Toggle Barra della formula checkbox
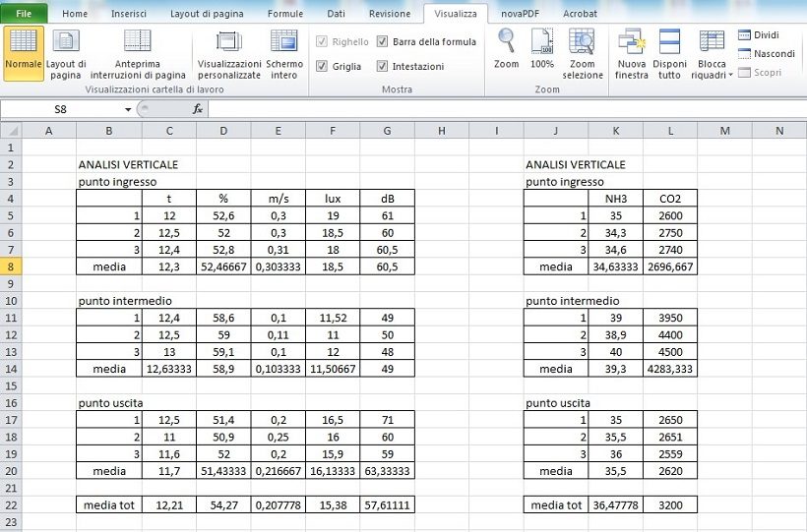The width and height of the screenshot is (807, 532). [382, 41]
